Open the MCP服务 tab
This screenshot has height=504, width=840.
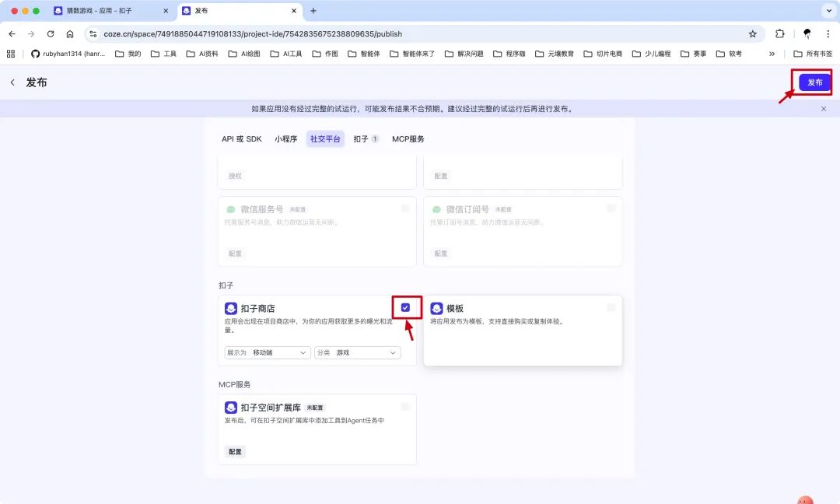coord(408,138)
